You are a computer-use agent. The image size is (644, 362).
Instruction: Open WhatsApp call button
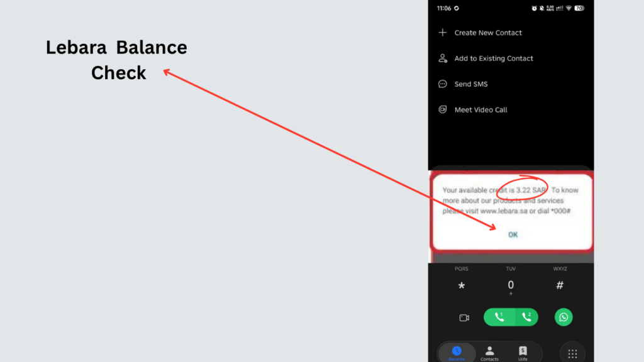point(563,317)
